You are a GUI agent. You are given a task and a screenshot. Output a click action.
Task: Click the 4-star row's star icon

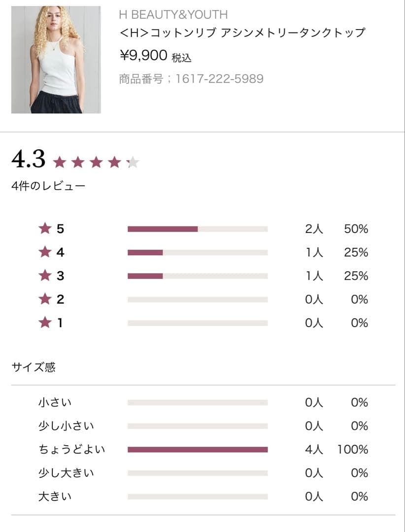coord(46,252)
